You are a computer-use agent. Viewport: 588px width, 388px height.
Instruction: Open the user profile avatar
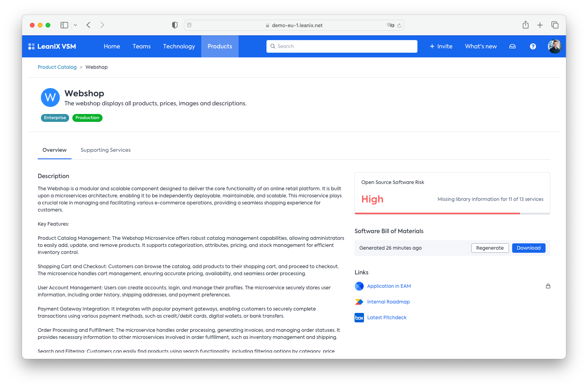(555, 46)
